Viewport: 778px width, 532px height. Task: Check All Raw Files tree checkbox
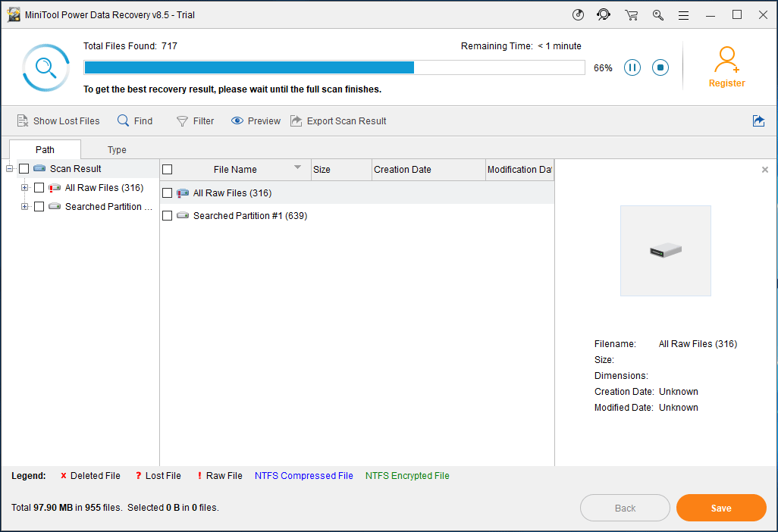(39, 188)
